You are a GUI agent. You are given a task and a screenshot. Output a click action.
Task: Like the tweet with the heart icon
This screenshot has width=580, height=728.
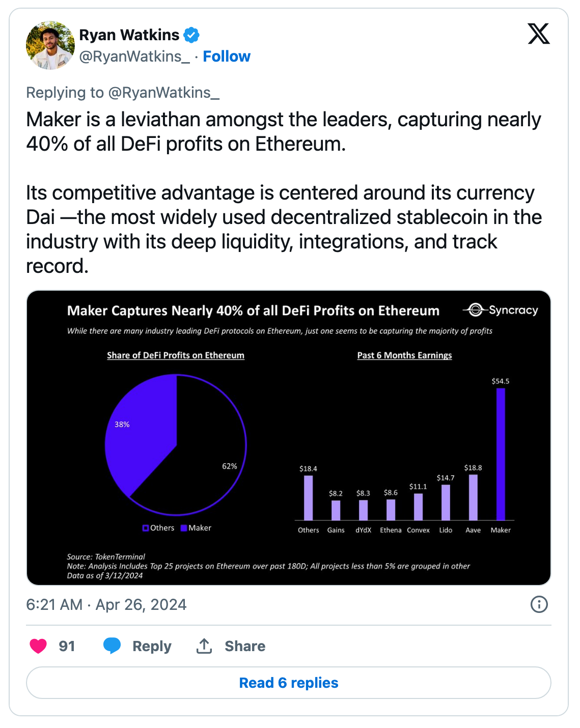click(x=38, y=646)
